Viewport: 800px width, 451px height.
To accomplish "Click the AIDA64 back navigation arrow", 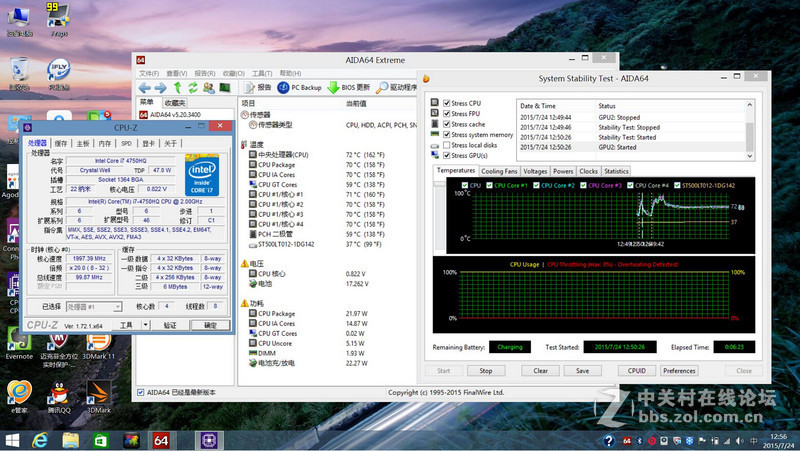I will [145, 88].
